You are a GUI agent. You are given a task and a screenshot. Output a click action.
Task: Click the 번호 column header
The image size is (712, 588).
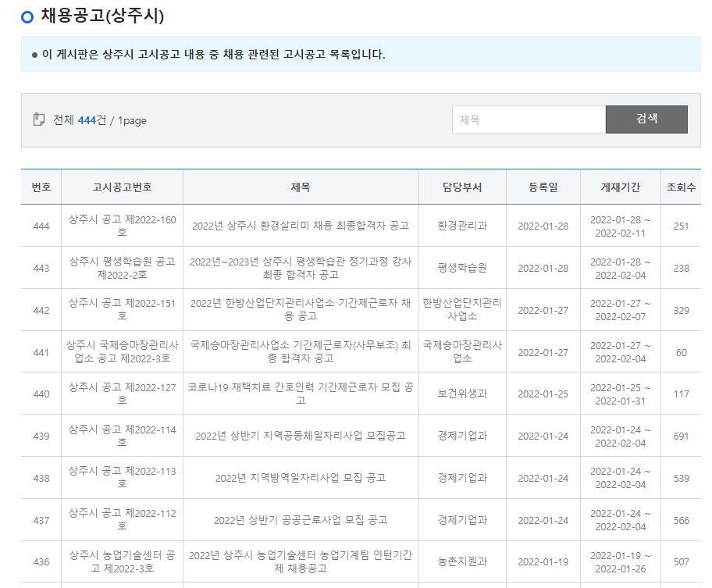41,187
